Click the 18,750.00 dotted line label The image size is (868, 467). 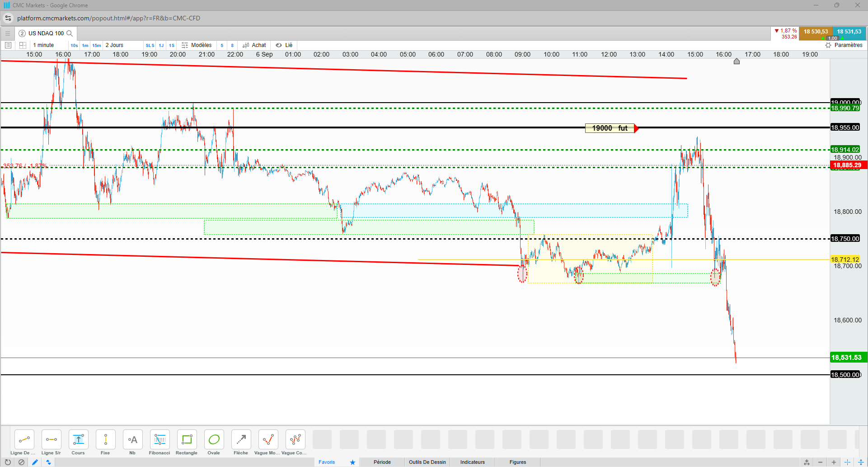[x=845, y=239]
